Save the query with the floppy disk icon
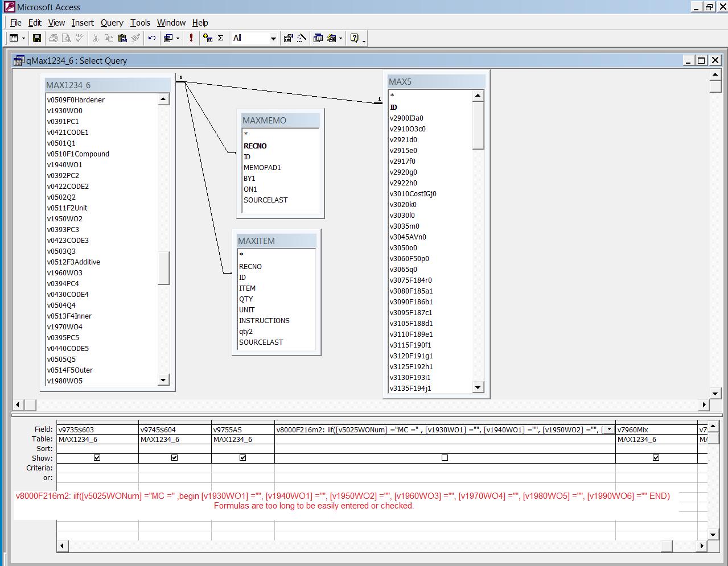Screen dimensions: 728x566 tap(37, 38)
